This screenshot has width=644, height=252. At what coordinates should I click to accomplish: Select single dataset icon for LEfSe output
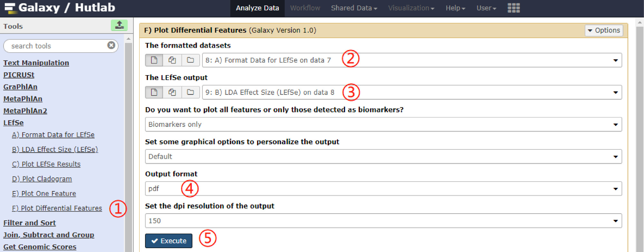[154, 92]
